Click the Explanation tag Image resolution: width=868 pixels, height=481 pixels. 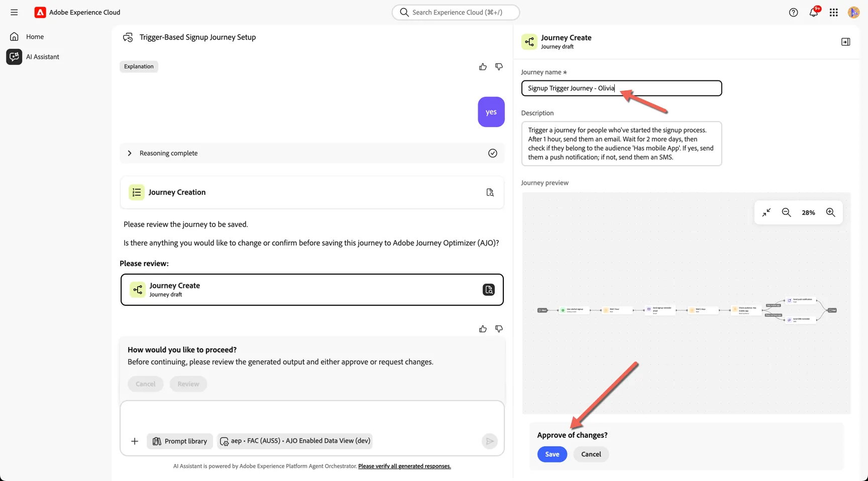[x=139, y=66]
